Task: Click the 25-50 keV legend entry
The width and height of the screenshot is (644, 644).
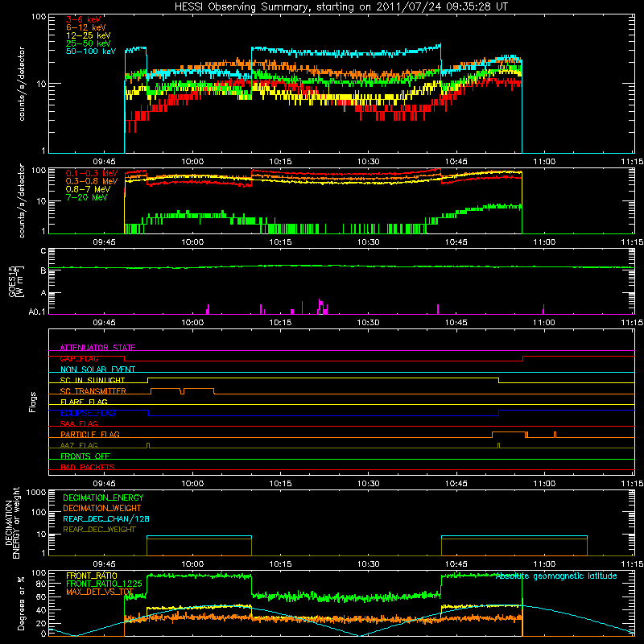Action: coord(89,43)
